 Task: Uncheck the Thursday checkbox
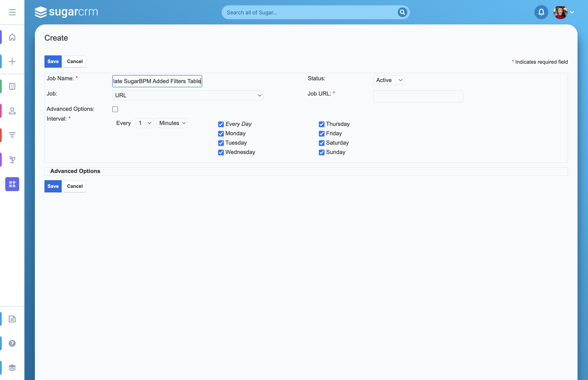click(x=321, y=124)
